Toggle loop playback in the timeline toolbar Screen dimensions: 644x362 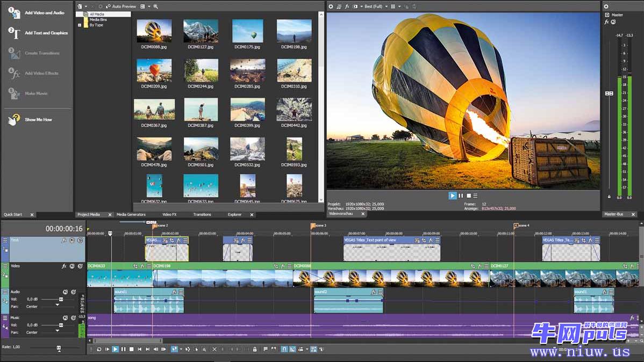click(99, 349)
